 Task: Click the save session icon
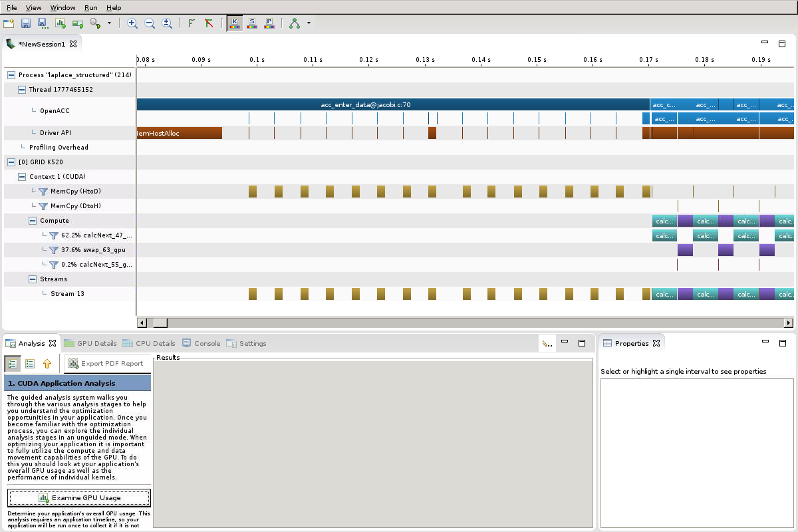pos(26,23)
